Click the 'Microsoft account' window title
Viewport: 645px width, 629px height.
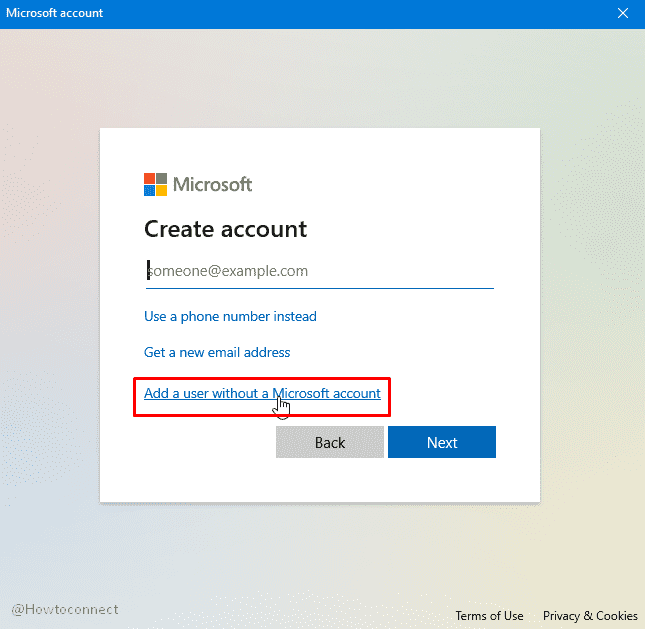[x=54, y=13]
